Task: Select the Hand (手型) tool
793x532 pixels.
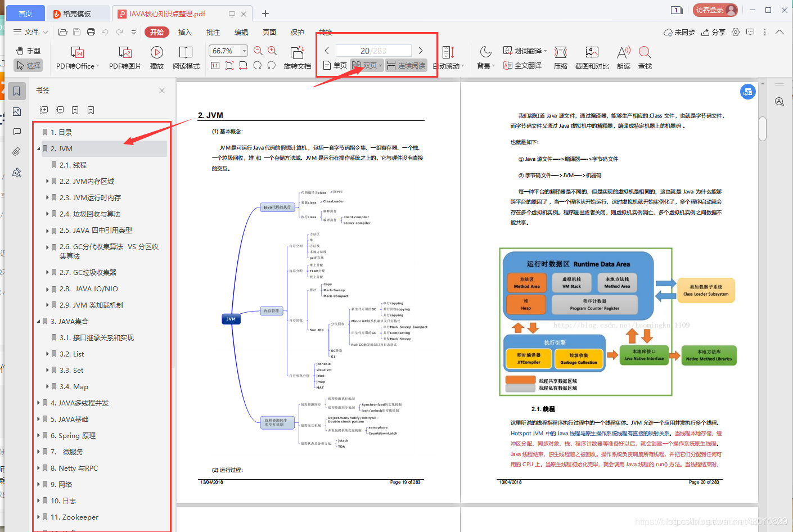Action: pyautogui.click(x=28, y=51)
